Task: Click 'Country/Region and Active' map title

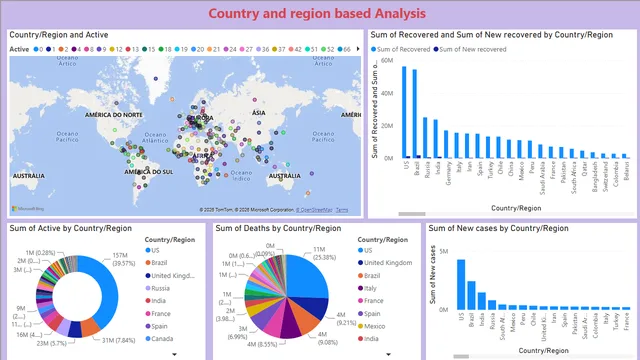Action: point(59,35)
